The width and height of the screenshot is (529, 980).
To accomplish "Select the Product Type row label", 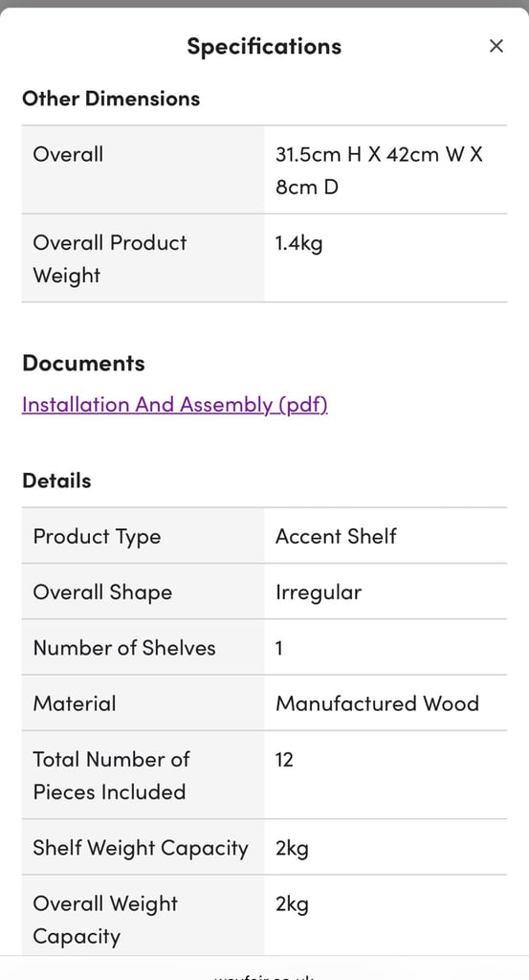I will click(x=97, y=536).
